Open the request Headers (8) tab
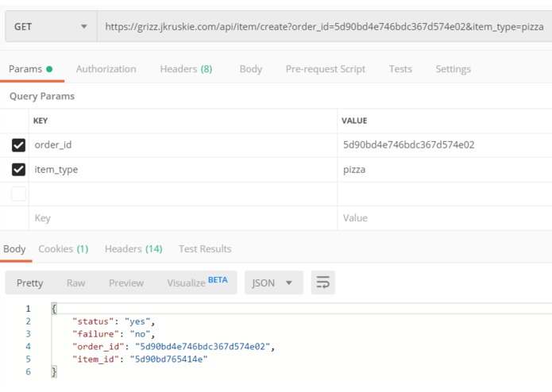Screen dimensions: 552x392 click(186, 69)
